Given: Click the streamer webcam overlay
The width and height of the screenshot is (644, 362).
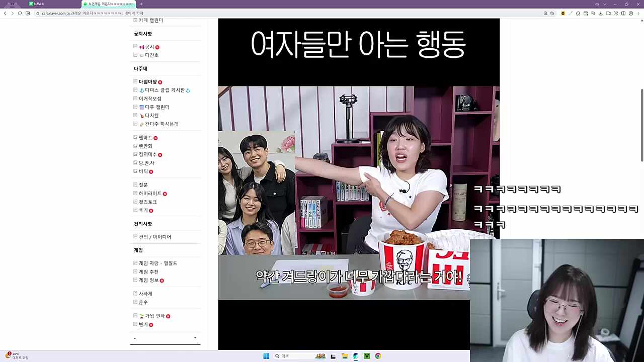Looking at the screenshot, I should click(x=557, y=301).
